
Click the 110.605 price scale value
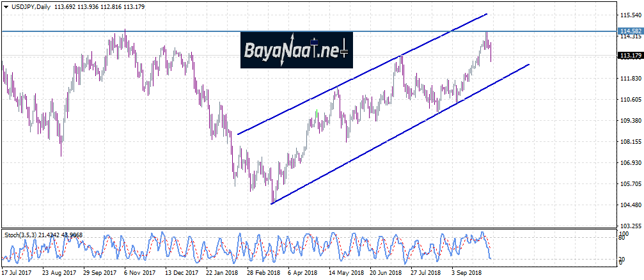point(630,99)
